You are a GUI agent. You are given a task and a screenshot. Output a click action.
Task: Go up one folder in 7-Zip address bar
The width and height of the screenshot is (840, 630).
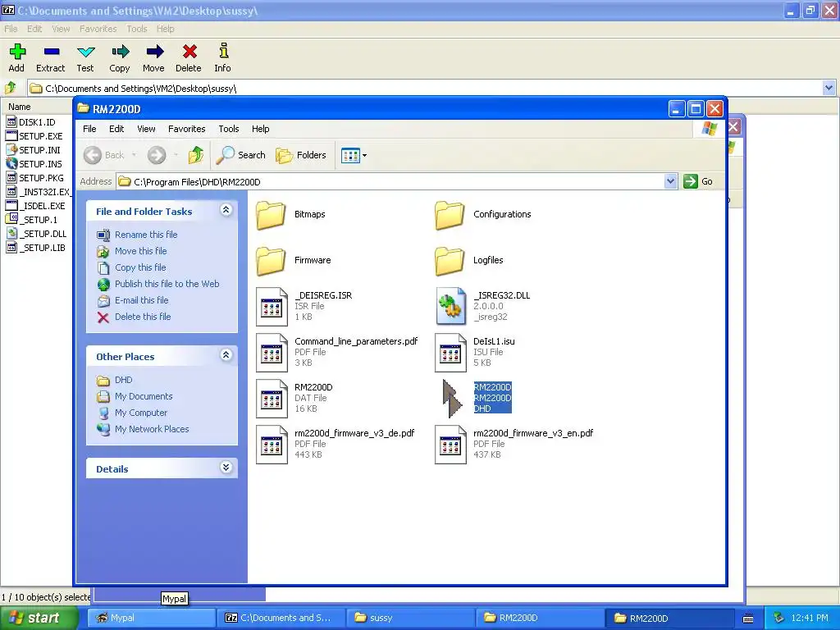10,88
